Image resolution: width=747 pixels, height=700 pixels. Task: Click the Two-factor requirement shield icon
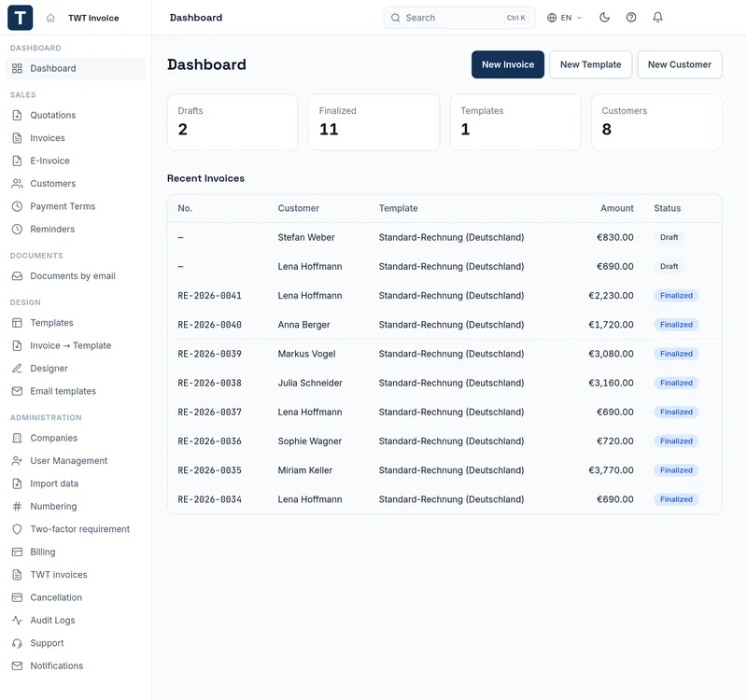pyautogui.click(x=17, y=529)
